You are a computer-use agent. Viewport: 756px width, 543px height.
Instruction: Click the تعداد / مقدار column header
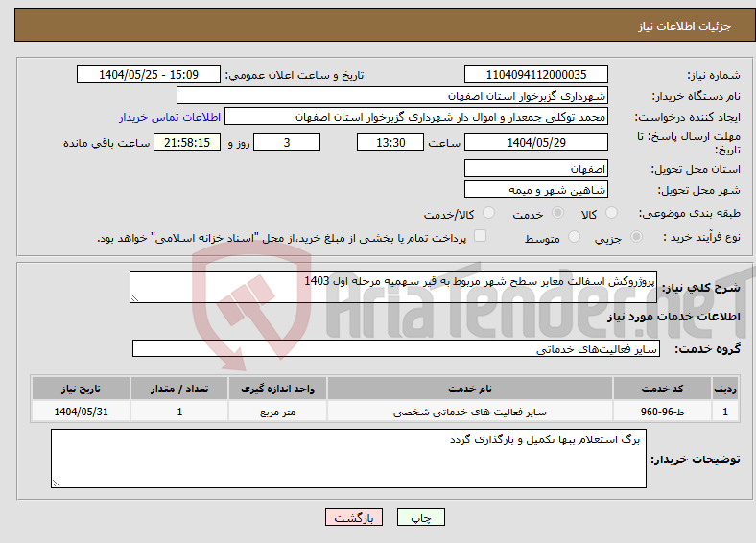[179, 389]
